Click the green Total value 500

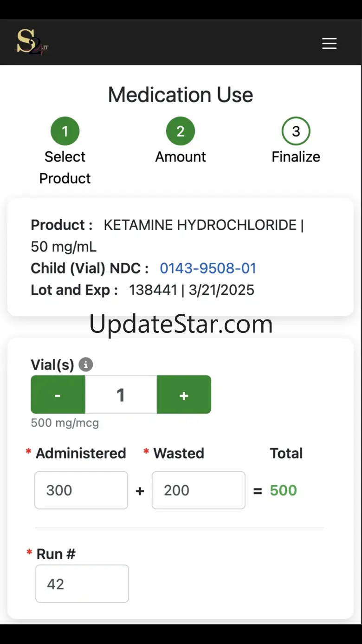pyautogui.click(x=283, y=490)
